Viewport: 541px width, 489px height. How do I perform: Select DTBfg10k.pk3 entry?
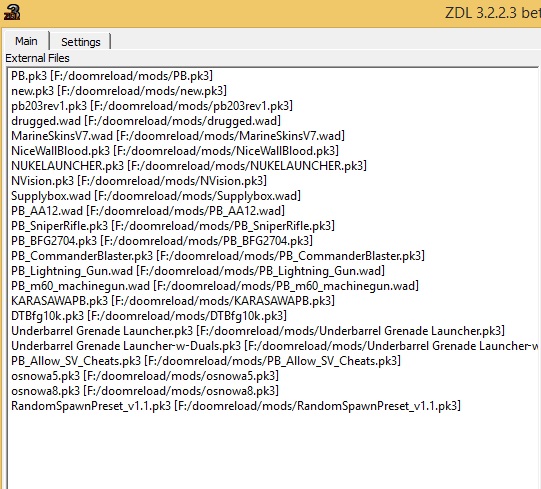149,316
